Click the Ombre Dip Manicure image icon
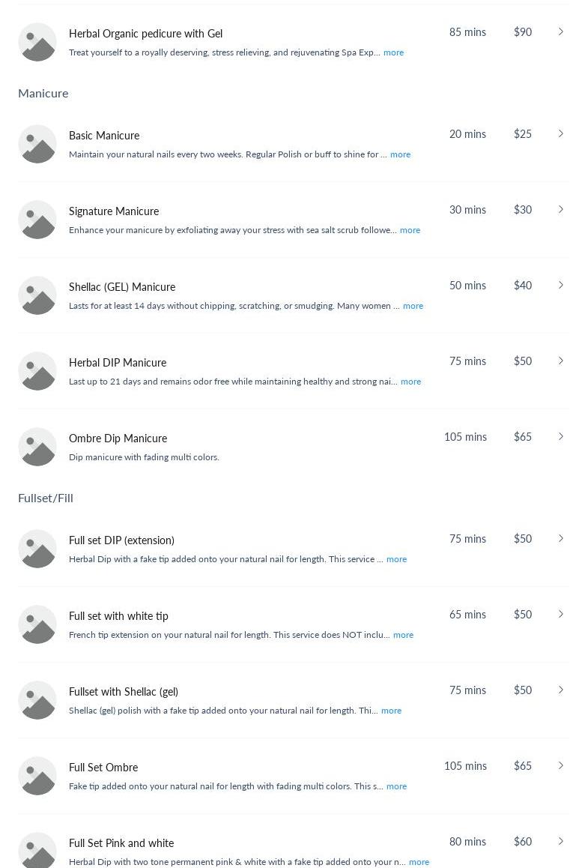This screenshot has width=588, height=868. coord(37,447)
